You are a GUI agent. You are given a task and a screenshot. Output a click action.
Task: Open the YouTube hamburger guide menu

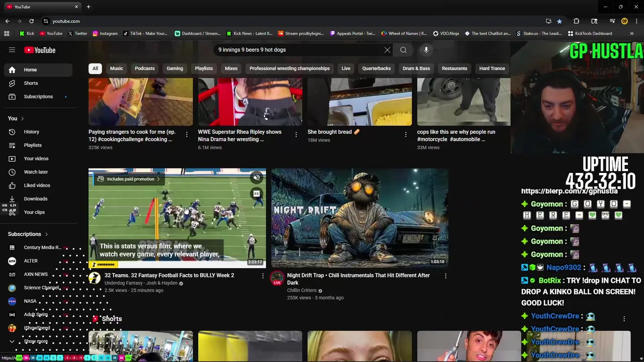click(12, 50)
